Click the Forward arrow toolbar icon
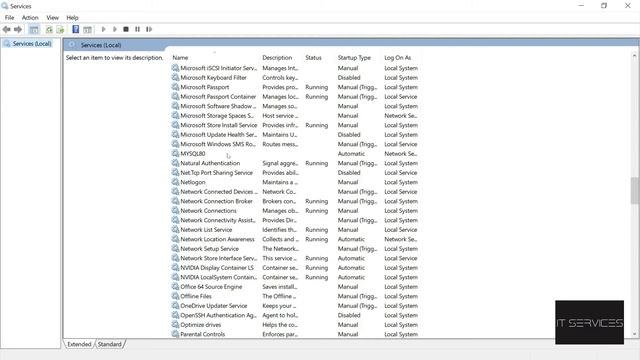 (18, 29)
